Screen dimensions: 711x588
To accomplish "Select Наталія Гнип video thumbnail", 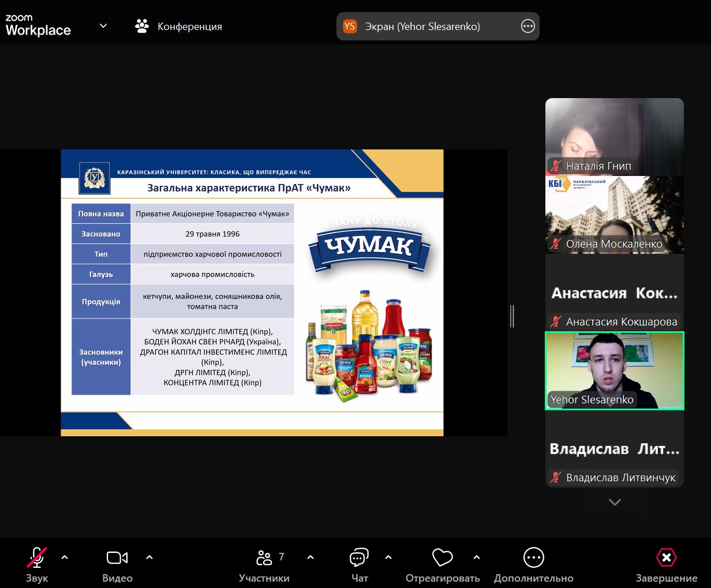I will 615,137.
